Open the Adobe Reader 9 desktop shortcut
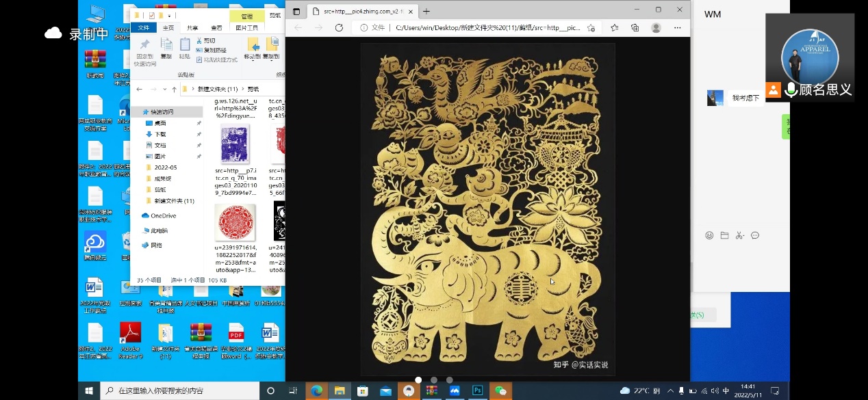This screenshot has width=868, height=400. 130,340
